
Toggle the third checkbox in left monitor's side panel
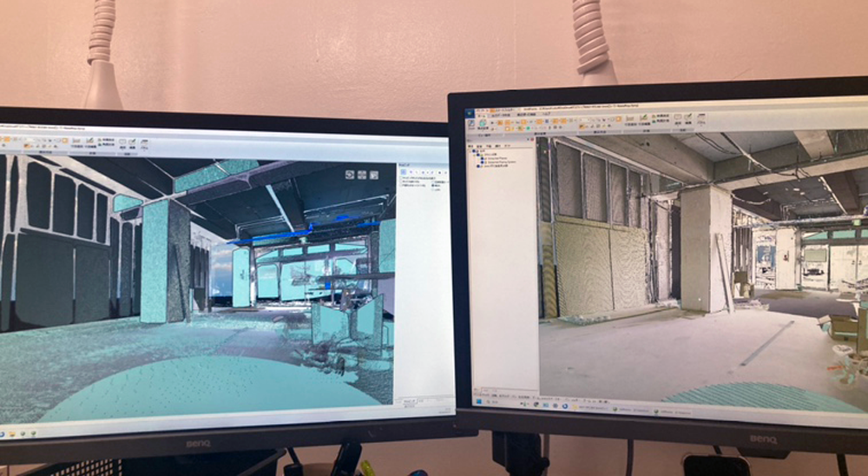(x=401, y=185)
